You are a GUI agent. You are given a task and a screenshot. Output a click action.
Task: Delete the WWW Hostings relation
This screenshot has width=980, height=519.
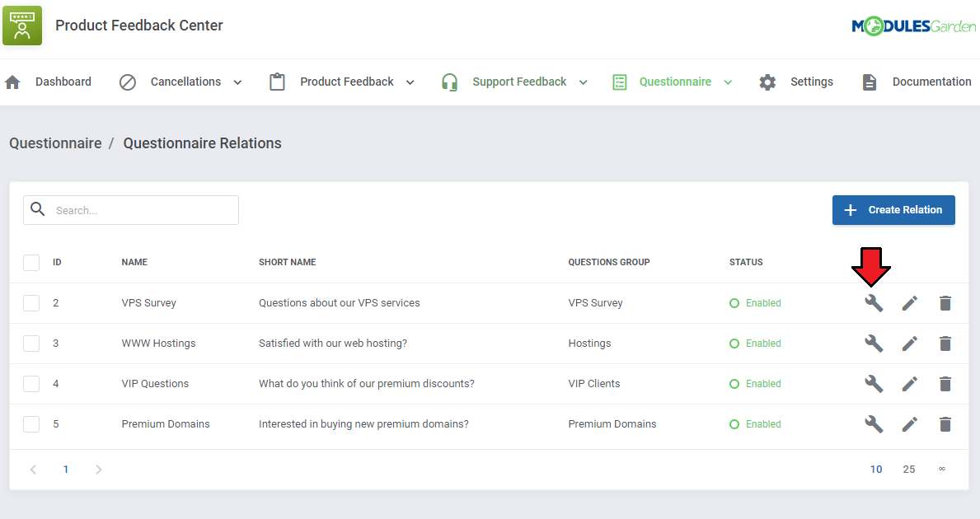pyautogui.click(x=945, y=344)
